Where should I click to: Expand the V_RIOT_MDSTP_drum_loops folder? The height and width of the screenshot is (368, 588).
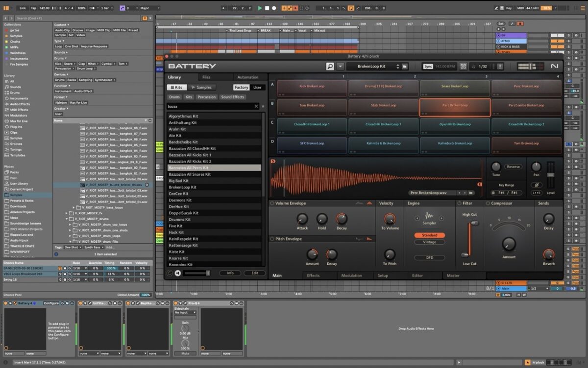(71, 236)
